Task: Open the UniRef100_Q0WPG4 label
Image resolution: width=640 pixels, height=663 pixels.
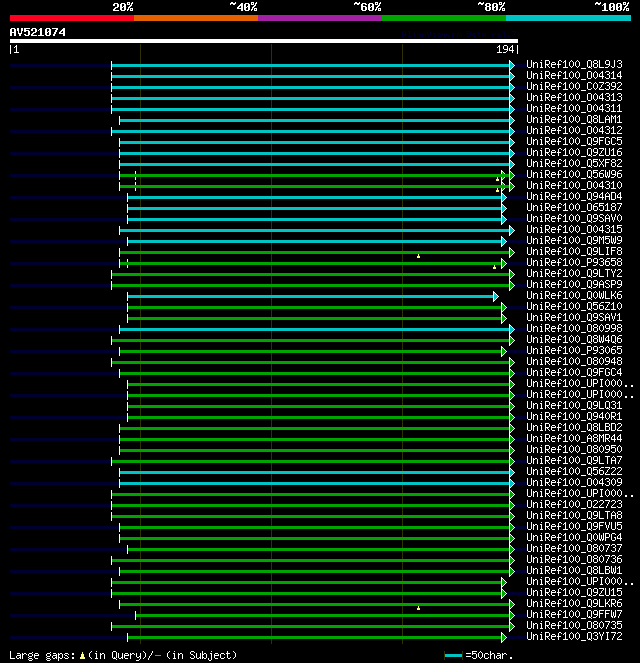Action: 574,537
